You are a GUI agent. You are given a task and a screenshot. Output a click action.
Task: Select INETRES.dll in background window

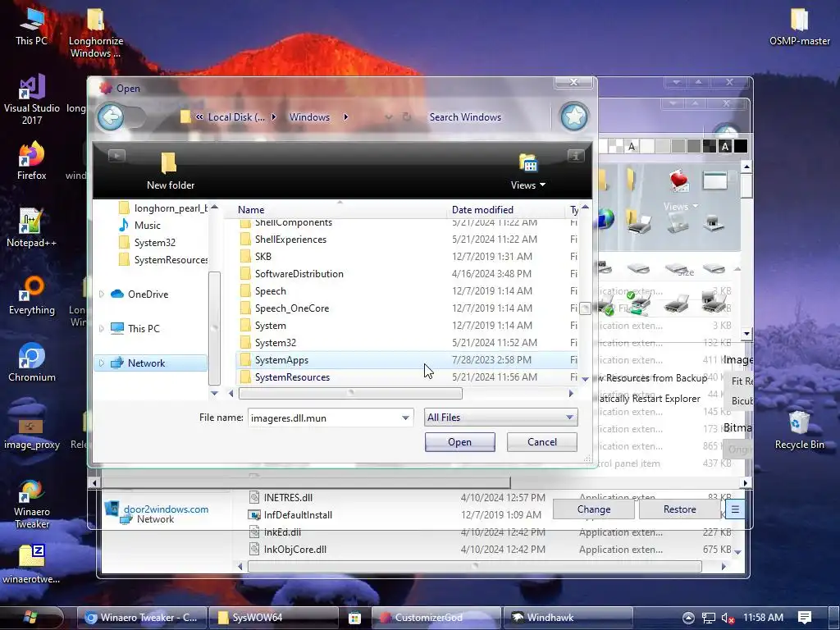[288, 498]
